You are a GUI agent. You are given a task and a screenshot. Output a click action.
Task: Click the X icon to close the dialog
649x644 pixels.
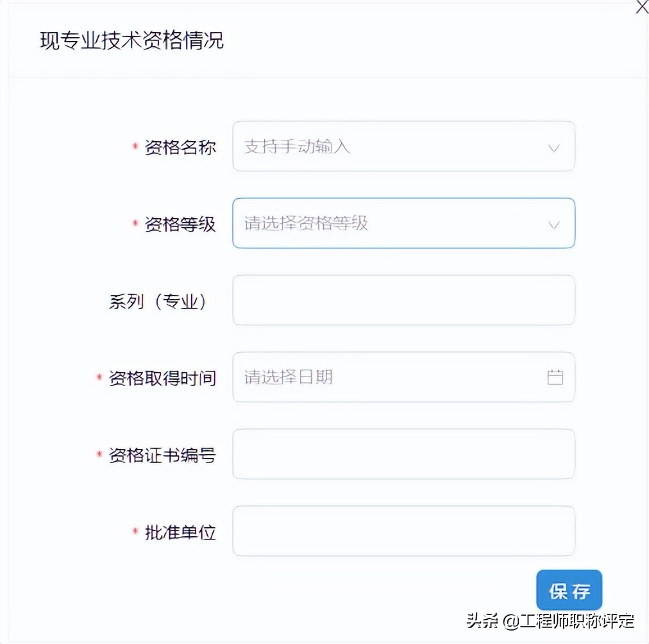click(641, 8)
